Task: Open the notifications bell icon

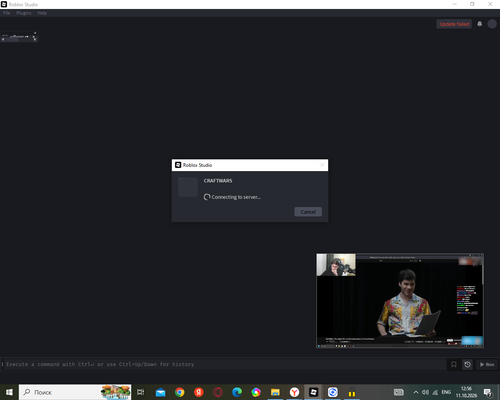Action: tap(480, 24)
